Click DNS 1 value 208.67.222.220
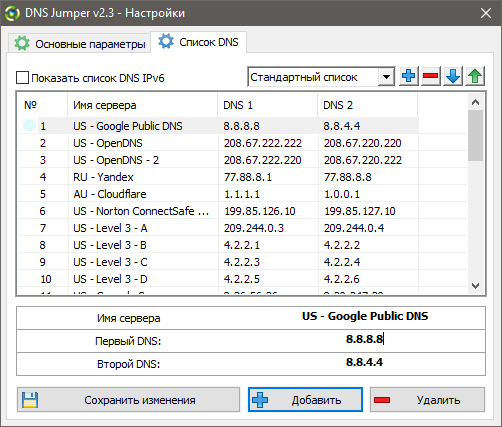This screenshot has width=502, height=427. point(263,160)
